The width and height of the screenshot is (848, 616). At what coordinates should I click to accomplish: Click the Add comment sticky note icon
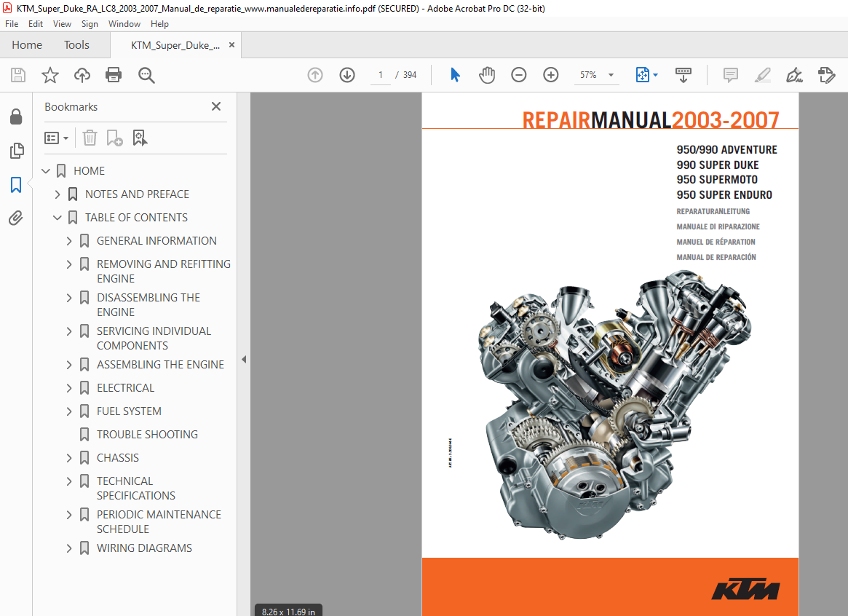tap(730, 75)
